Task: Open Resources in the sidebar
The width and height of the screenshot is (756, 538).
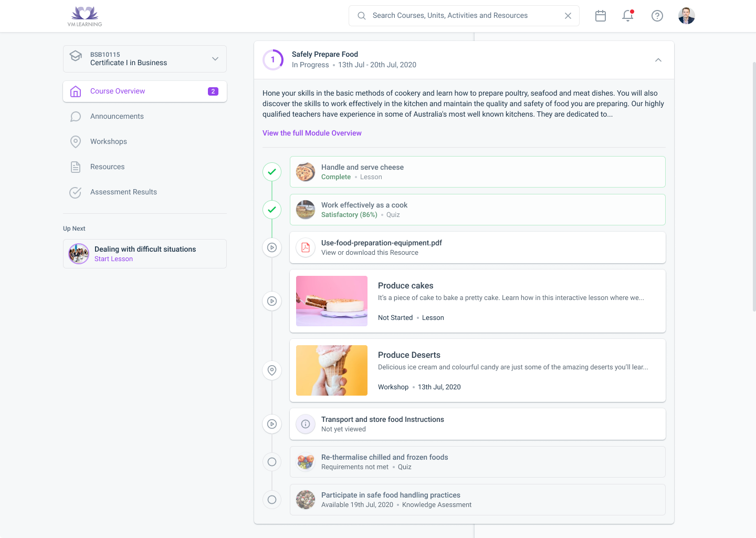Action: (x=107, y=167)
